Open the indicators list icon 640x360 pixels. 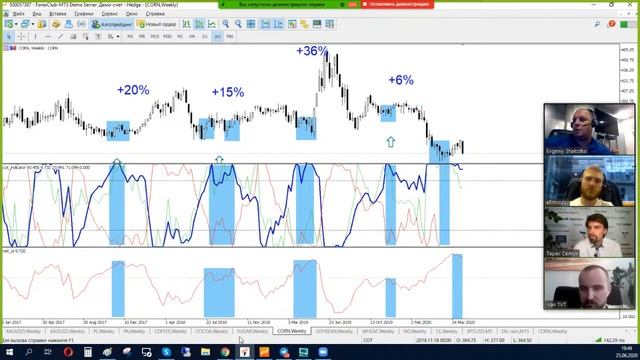pos(292,24)
